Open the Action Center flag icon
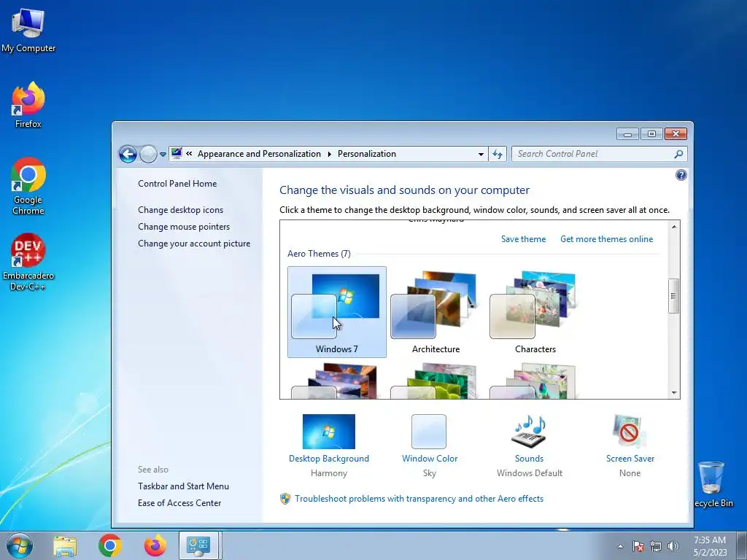Viewport: 747px width, 560px height. pos(638,546)
